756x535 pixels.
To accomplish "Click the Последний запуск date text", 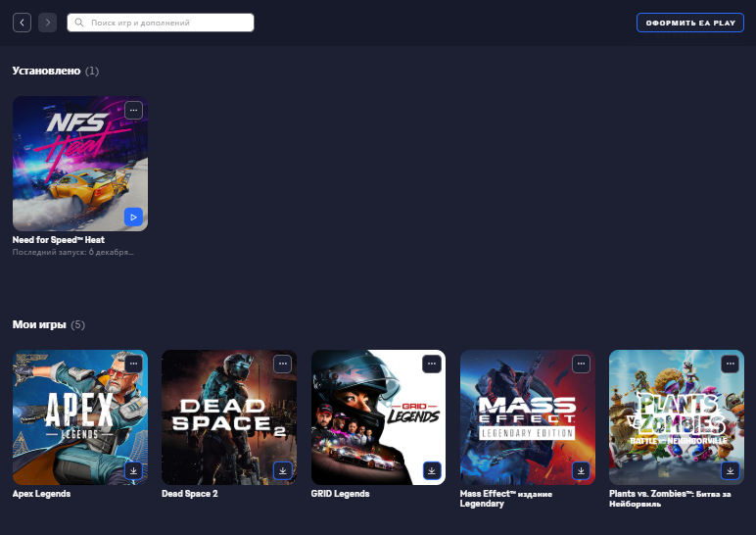I will tap(72, 252).
